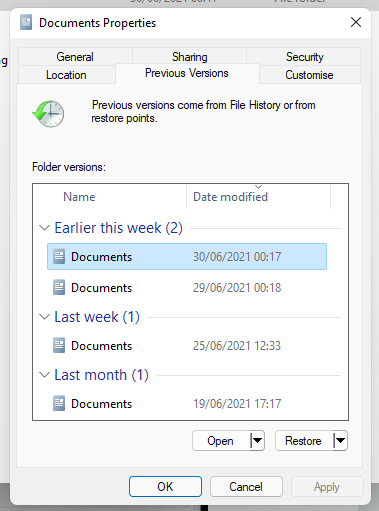The image size is (379, 511).
Task: Click the Documents Properties title bar icon
Action: [x=26, y=23]
